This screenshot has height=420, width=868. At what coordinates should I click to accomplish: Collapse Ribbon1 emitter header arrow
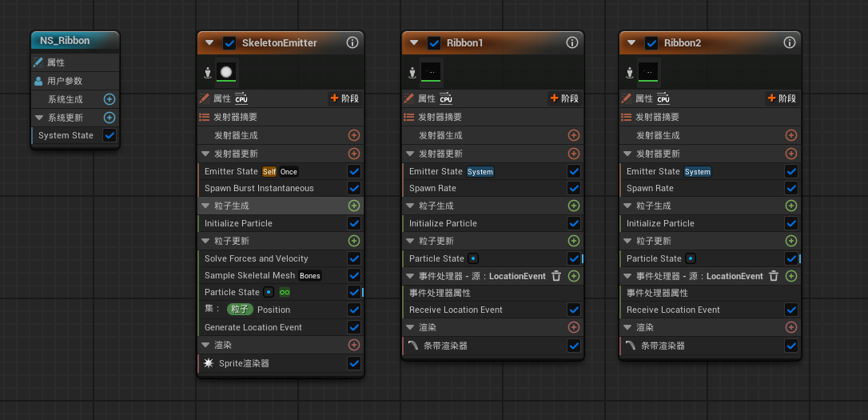click(x=414, y=42)
